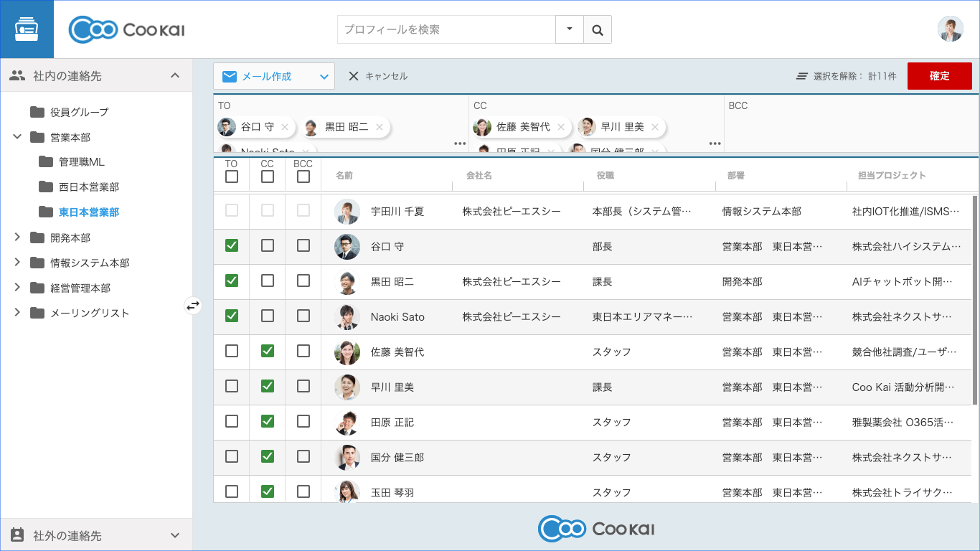980x551 pixels.
Task: Collapse the 社内の連絡先 section
Action: (174, 75)
